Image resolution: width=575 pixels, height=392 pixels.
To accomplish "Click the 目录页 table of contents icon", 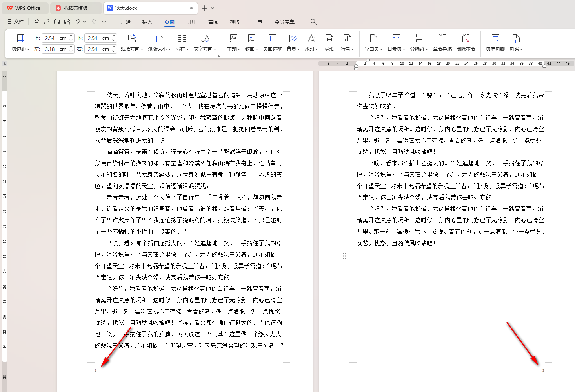I will click(x=396, y=38).
